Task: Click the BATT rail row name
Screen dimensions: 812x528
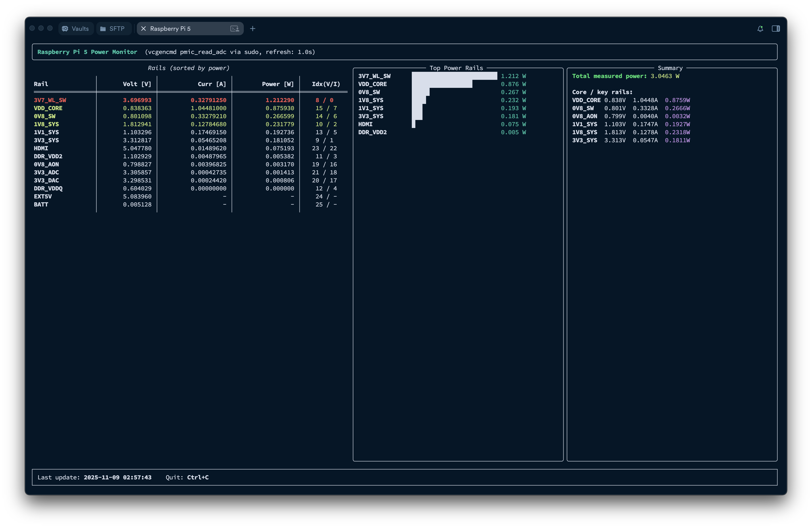Action: (41, 204)
